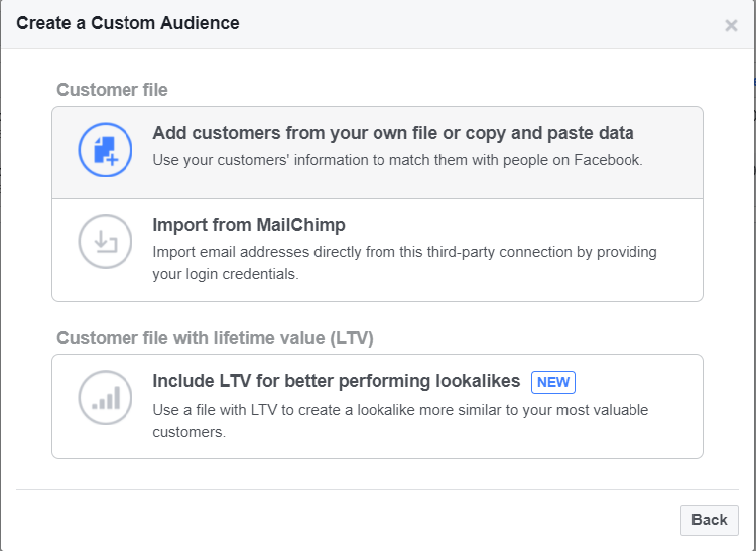Click the MailChimp import download icon
756x551 pixels.
pos(105,241)
